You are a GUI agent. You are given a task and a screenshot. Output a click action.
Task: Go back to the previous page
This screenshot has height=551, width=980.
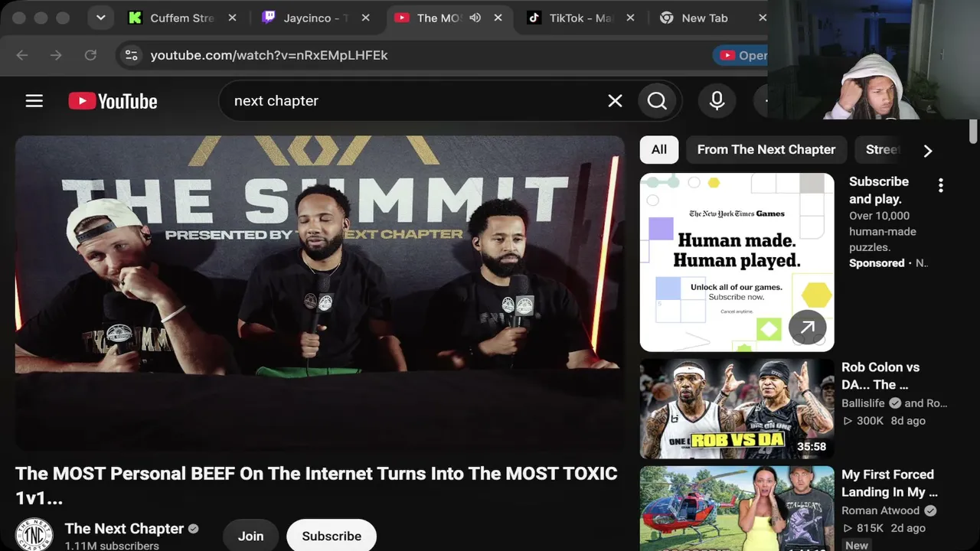coord(22,55)
